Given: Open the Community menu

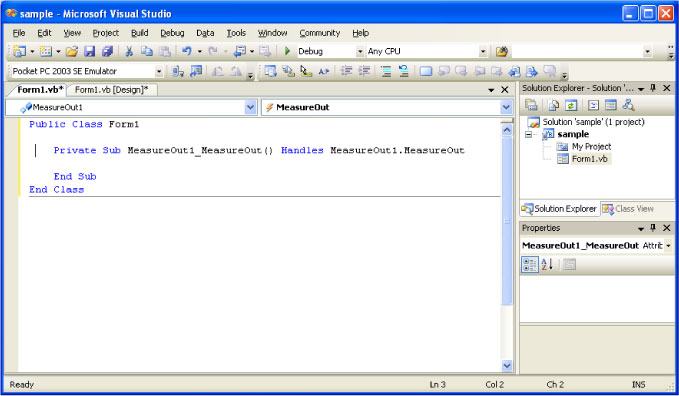Looking at the screenshot, I should click(x=320, y=33).
